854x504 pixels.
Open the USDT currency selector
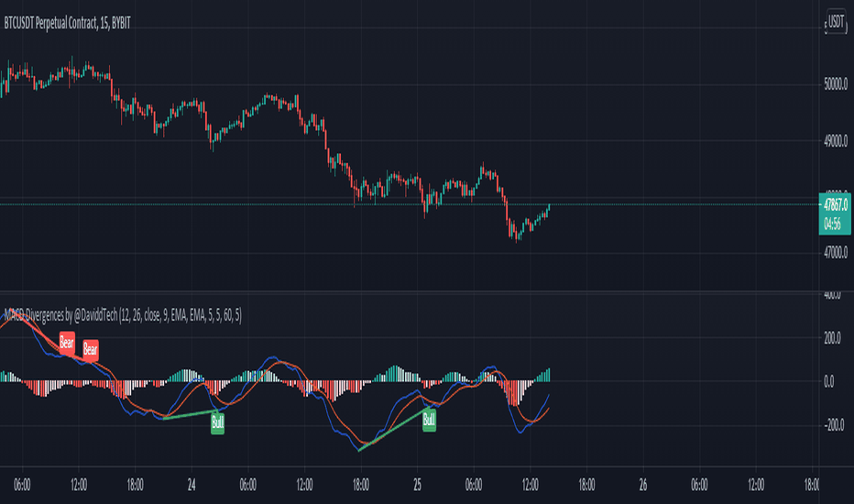[x=836, y=22]
